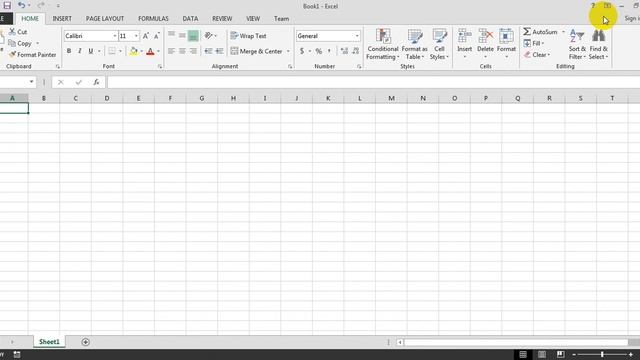Open Format as Table gallery
Screen dimensions: 640x360
point(415,44)
